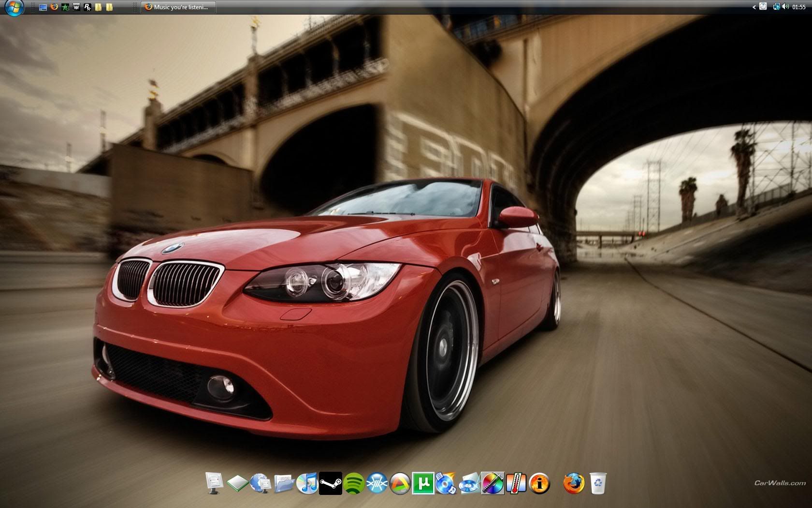The height and width of the screenshot is (508, 812).
Task: Launch the blue FrostWire dock icon
Action: [x=377, y=483]
